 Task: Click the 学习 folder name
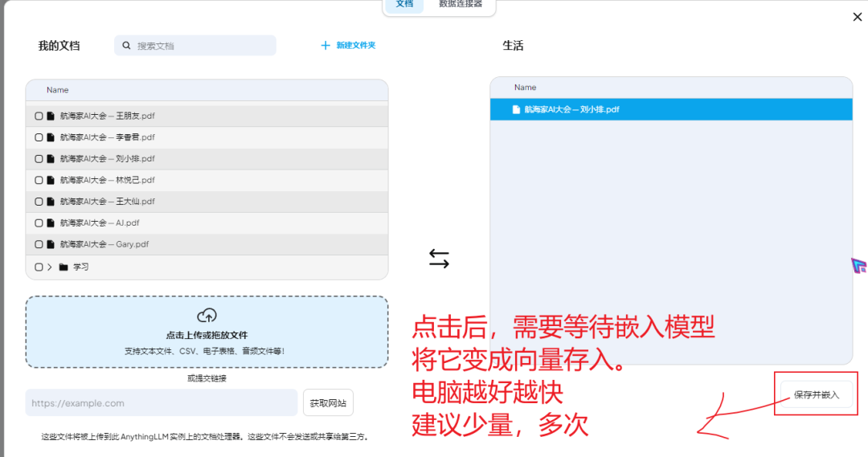tap(81, 267)
